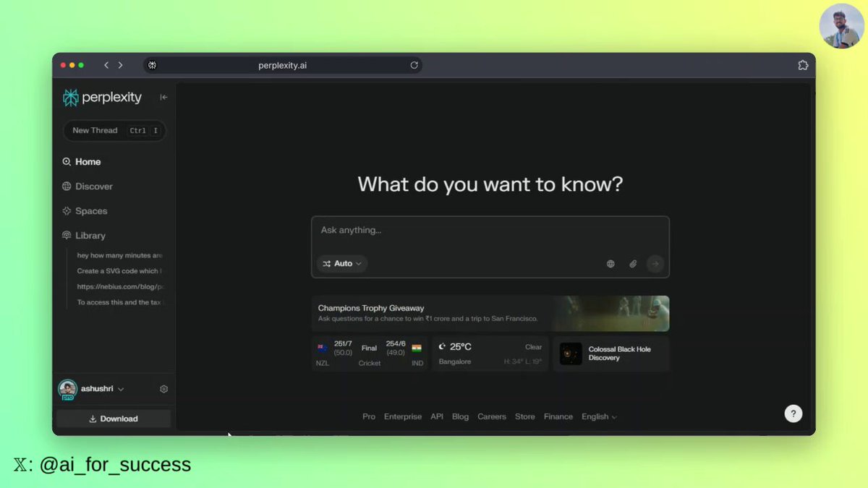Open the Spaces section
868x488 pixels.
90,210
